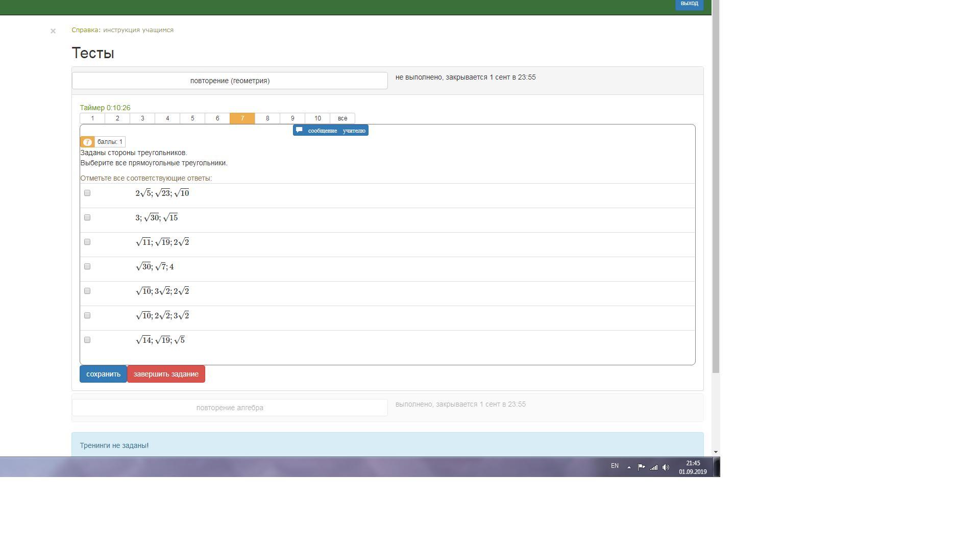Show hidden system tray icons arrow
The width and height of the screenshot is (980, 551).
click(629, 467)
